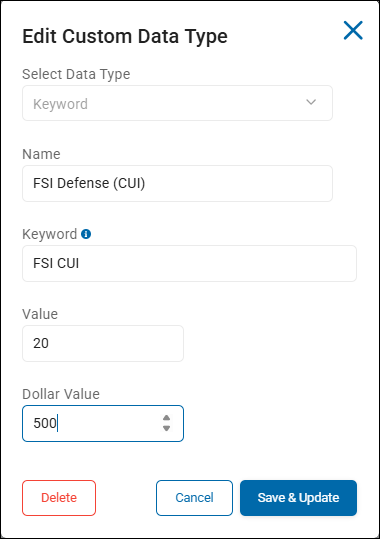This screenshot has height=539, width=380.
Task: Expand the Select Data Type chevron
Action: click(x=311, y=102)
